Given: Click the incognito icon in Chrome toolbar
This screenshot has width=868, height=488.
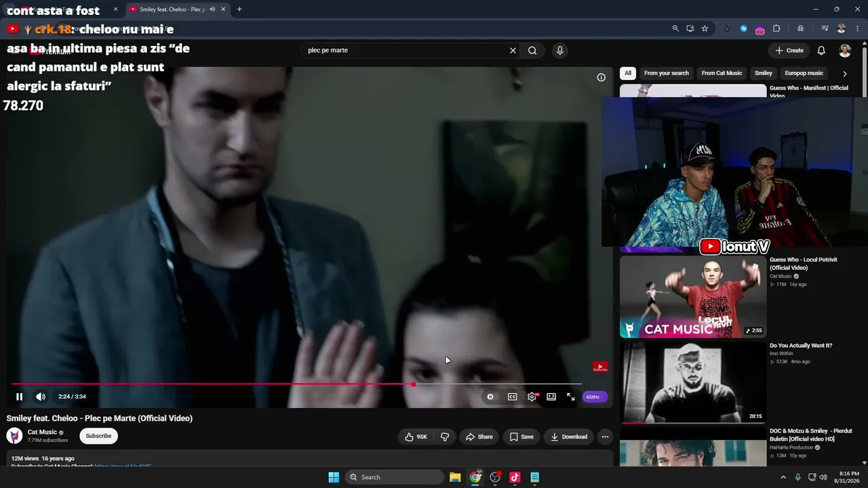Looking at the screenshot, I should coord(801,28).
